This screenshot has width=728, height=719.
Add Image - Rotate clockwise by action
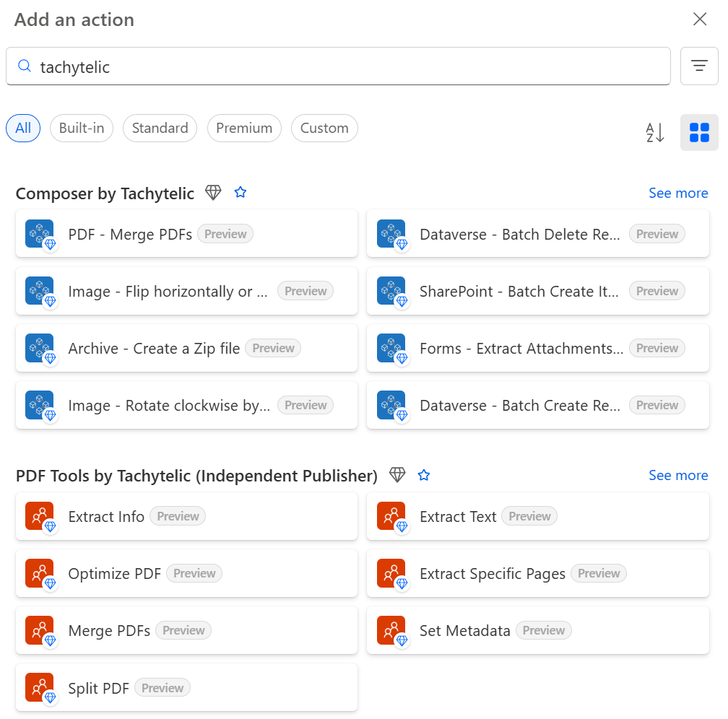pyautogui.click(x=186, y=405)
